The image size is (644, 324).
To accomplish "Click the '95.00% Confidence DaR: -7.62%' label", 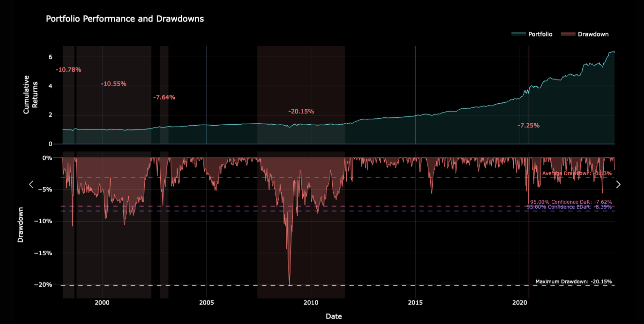I will pyautogui.click(x=571, y=202).
